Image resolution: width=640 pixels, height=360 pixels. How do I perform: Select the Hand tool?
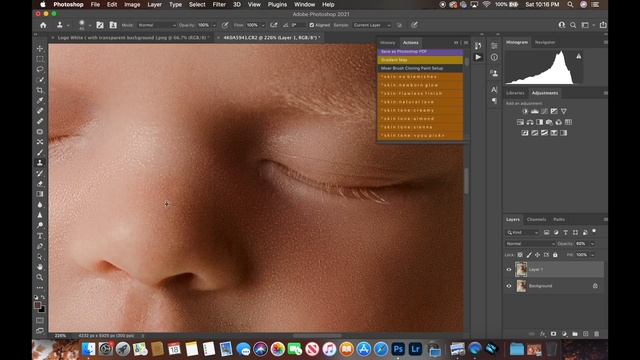40,267
